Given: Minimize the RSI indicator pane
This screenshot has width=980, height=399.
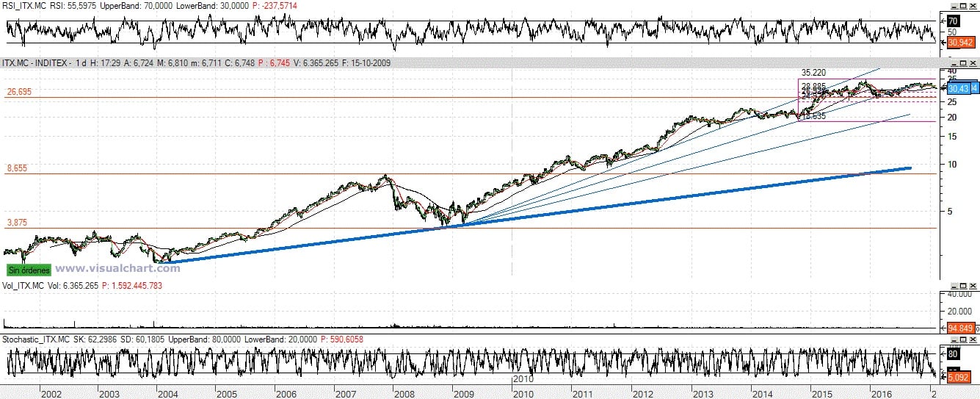Looking at the screenshot, I should [x=954, y=6].
